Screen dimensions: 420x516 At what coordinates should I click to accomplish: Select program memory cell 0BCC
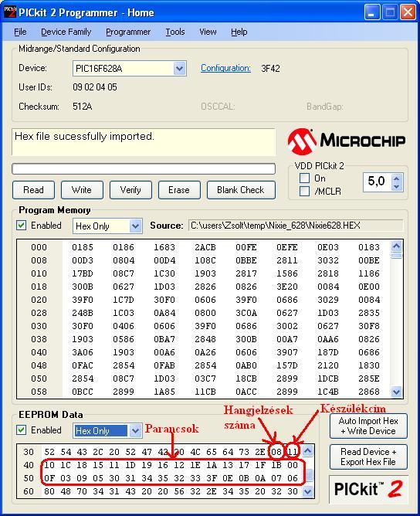(83, 392)
